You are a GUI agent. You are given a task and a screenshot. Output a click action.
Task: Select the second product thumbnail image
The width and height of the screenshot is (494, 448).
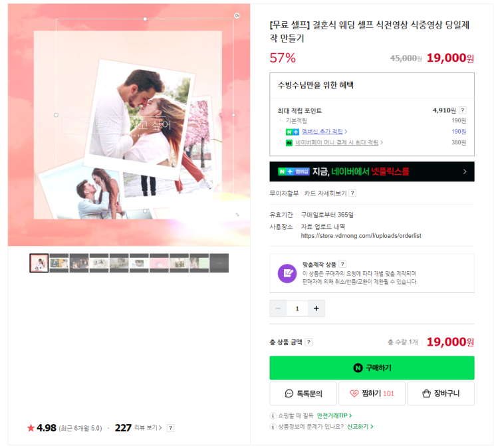59,263
